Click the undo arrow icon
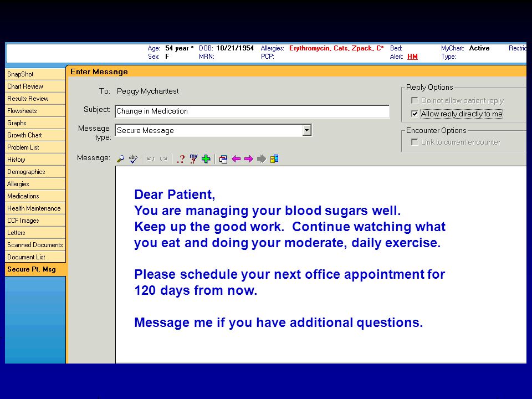This screenshot has height=399, width=532. point(151,159)
